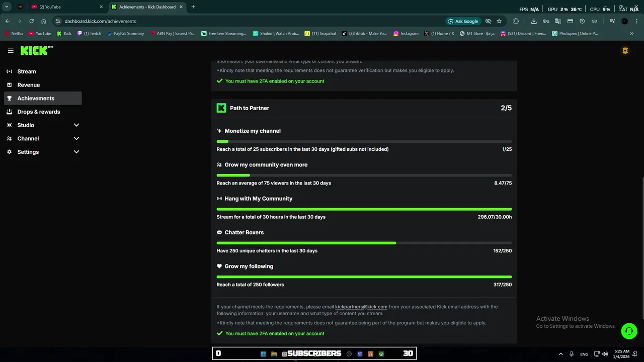Show more bookmarks with the double chevron
The image size is (644, 362).
tap(632, 34)
